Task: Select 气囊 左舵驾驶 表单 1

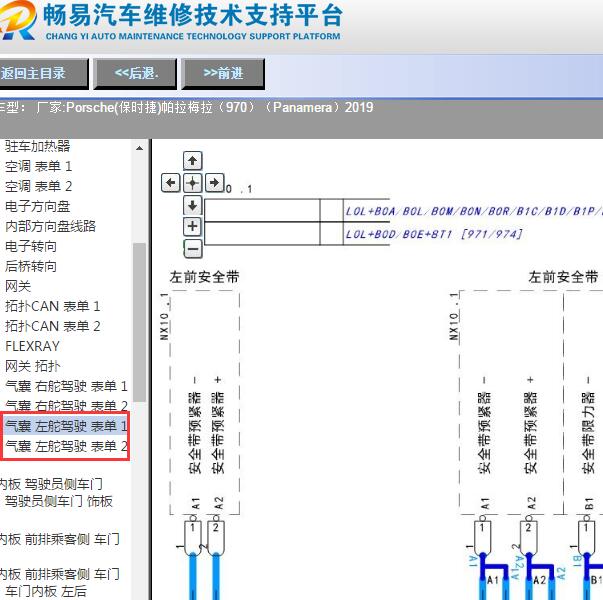Action: [x=66, y=426]
